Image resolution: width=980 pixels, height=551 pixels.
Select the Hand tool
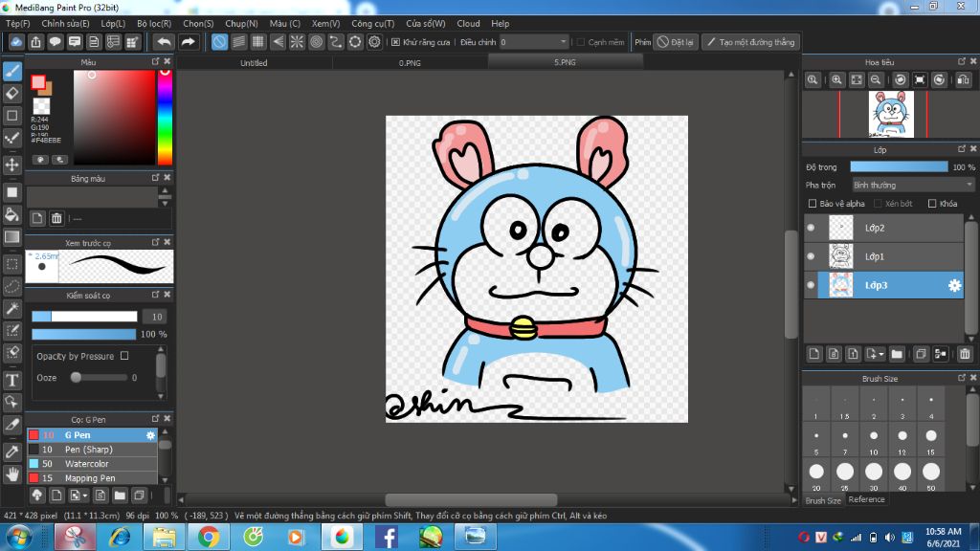point(12,474)
